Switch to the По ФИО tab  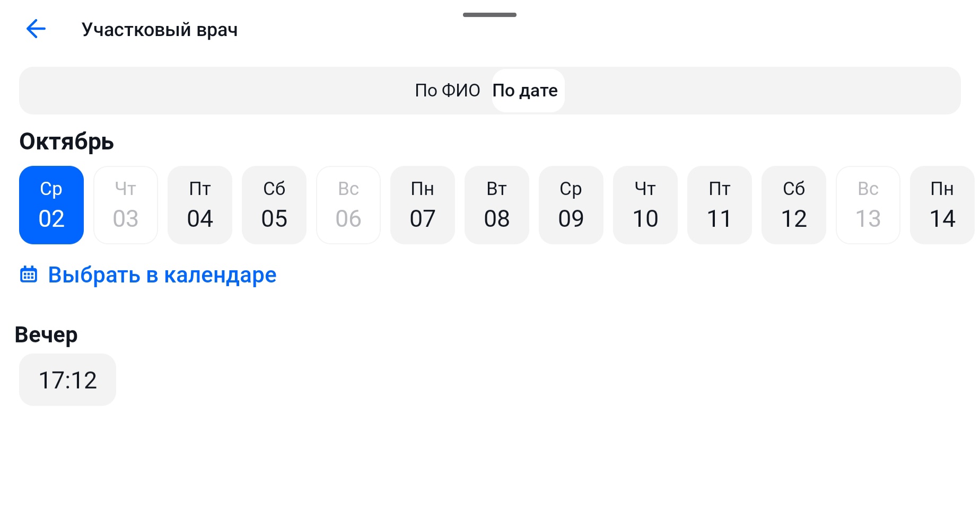point(447,91)
